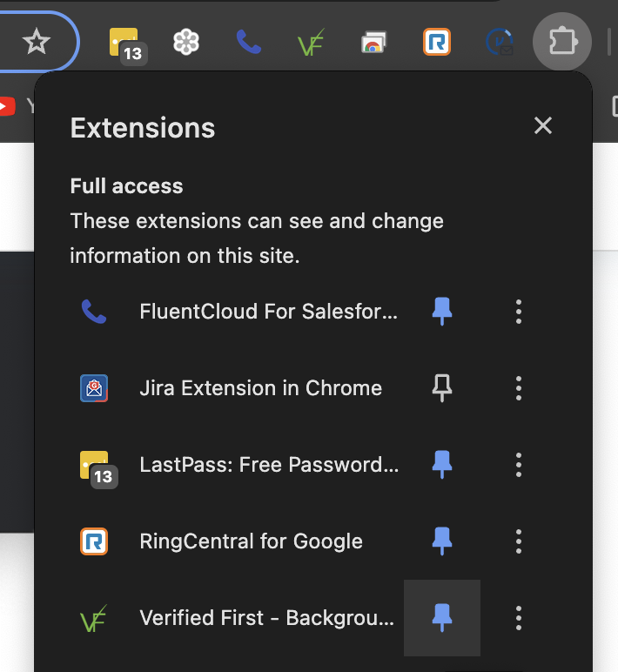Unpin RingCentral for Google from toolbar
This screenshot has width=618, height=672.
click(442, 541)
